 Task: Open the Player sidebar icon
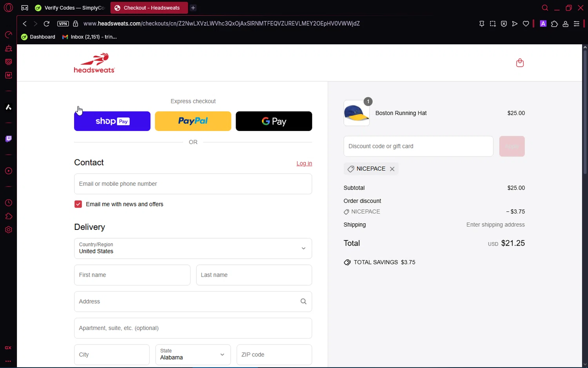coord(8,171)
